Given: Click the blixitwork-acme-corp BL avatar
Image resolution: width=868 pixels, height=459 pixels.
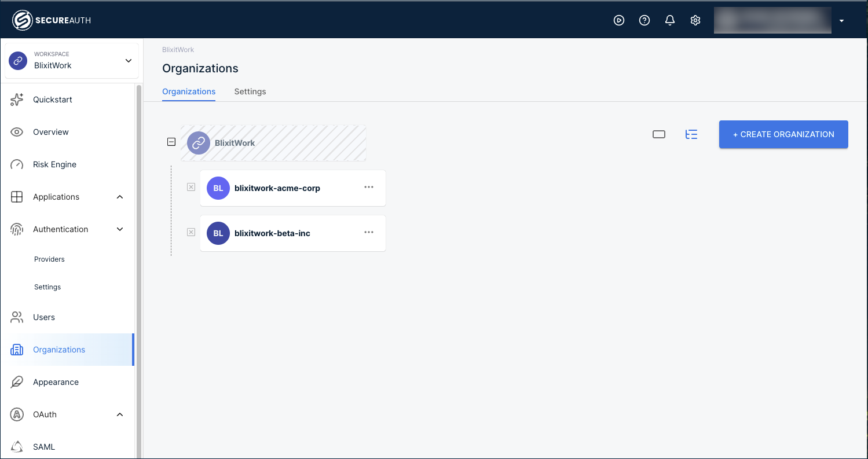Looking at the screenshot, I should (x=218, y=188).
